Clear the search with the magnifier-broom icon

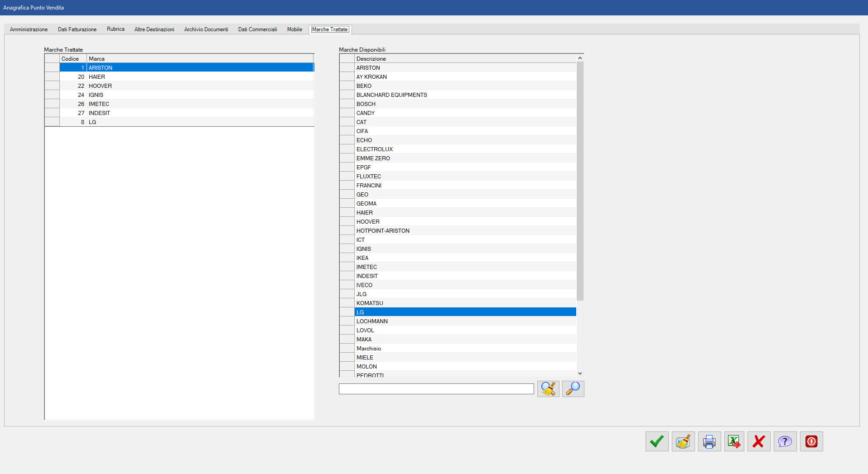548,389
